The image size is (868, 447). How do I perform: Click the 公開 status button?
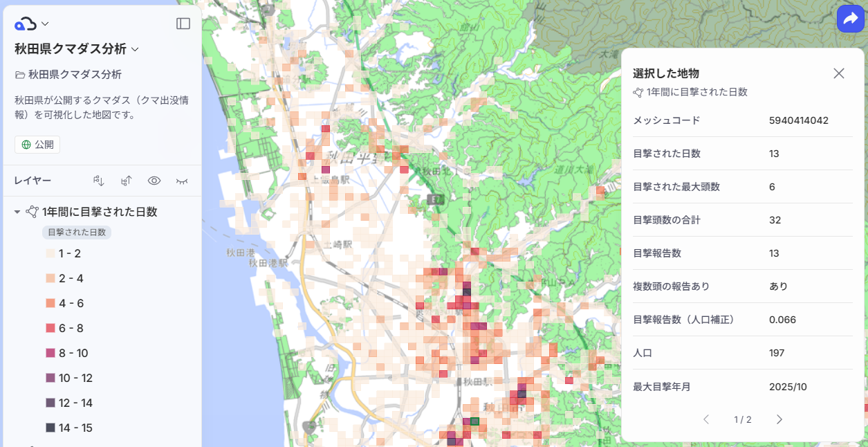[x=37, y=145]
